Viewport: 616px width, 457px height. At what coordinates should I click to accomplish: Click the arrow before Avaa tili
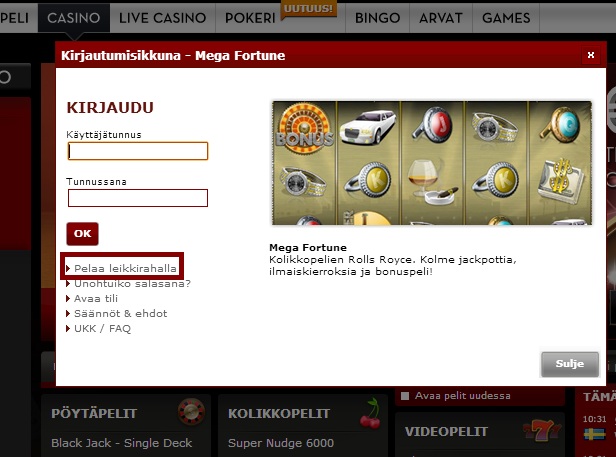coord(68,299)
